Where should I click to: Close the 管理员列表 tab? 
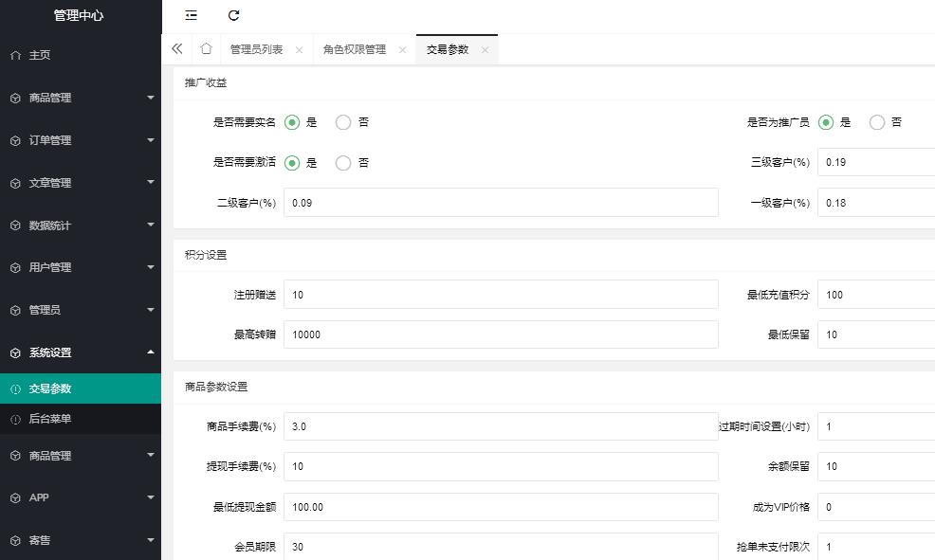[x=299, y=50]
